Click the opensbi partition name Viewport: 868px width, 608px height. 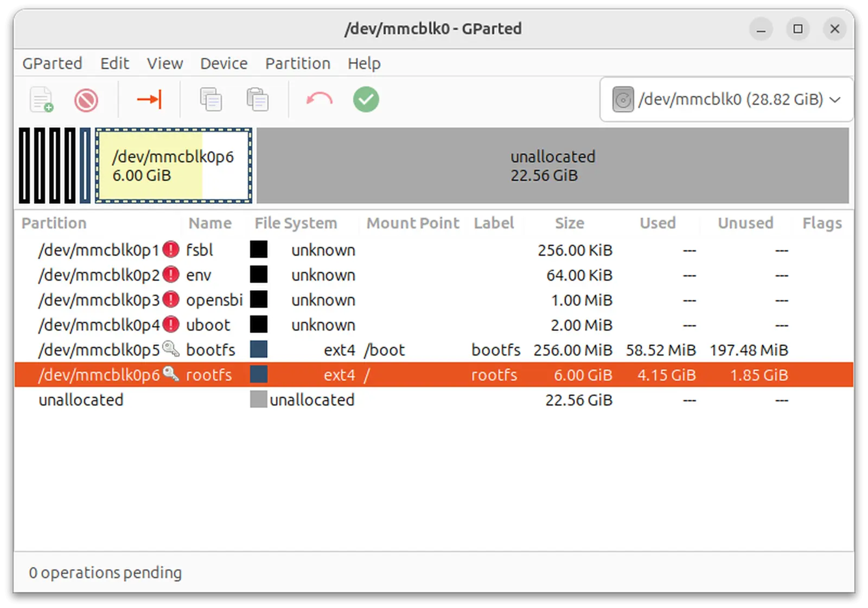pyautogui.click(x=214, y=300)
